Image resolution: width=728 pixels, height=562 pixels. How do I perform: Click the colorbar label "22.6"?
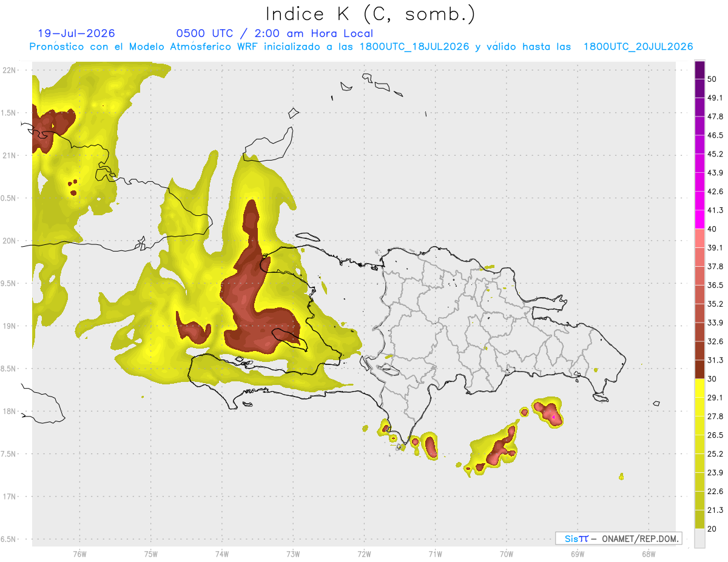pos(715,492)
